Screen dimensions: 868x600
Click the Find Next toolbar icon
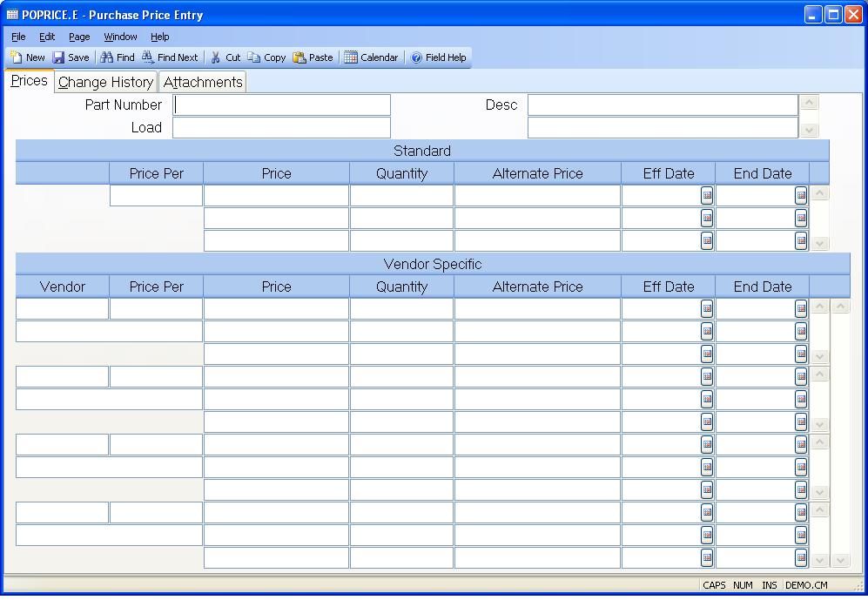click(x=148, y=57)
